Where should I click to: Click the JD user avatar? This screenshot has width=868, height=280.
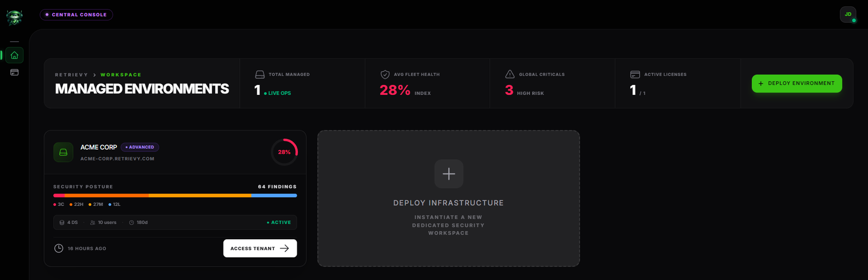point(848,15)
